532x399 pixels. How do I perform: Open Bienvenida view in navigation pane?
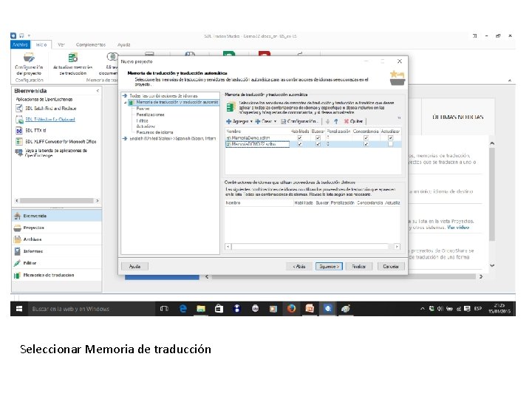(x=57, y=216)
